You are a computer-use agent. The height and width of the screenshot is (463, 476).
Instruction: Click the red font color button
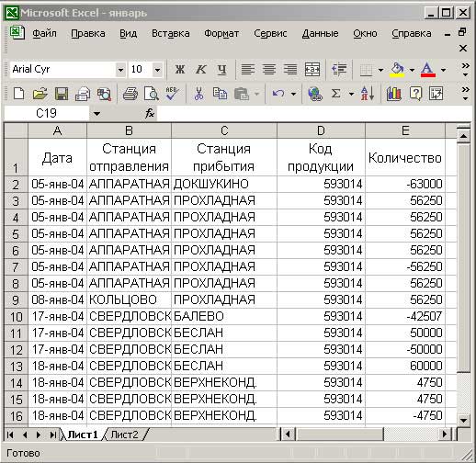428,70
